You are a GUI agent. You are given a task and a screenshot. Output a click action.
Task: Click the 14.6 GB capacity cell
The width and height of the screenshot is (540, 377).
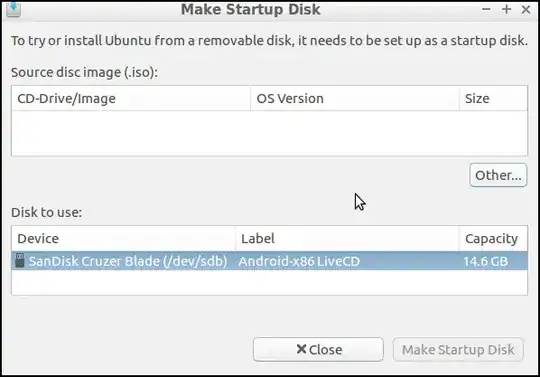[x=486, y=261]
